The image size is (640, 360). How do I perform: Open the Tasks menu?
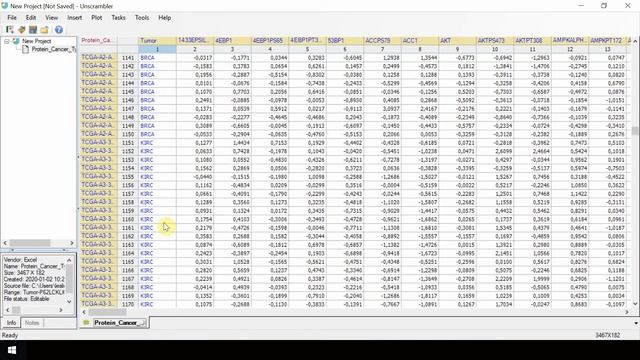coord(118,18)
